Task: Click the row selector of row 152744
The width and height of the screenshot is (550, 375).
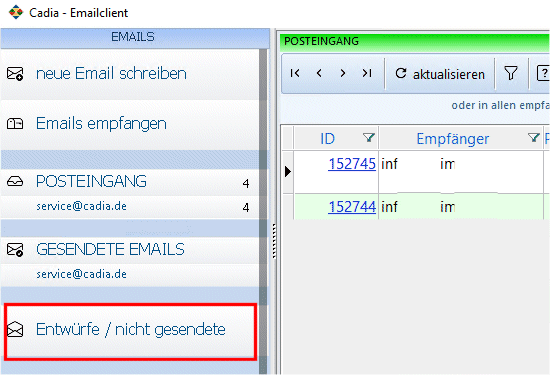Action: tap(288, 207)
